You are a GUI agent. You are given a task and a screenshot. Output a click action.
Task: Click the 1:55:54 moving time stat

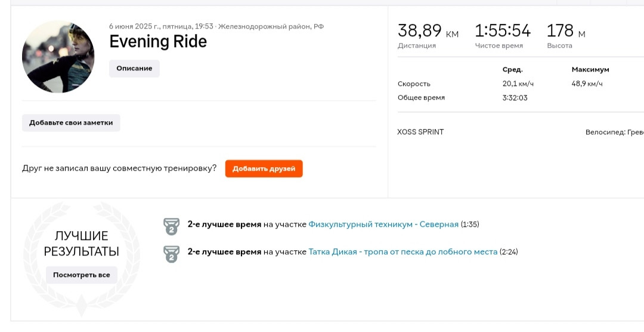coord(503,31)
